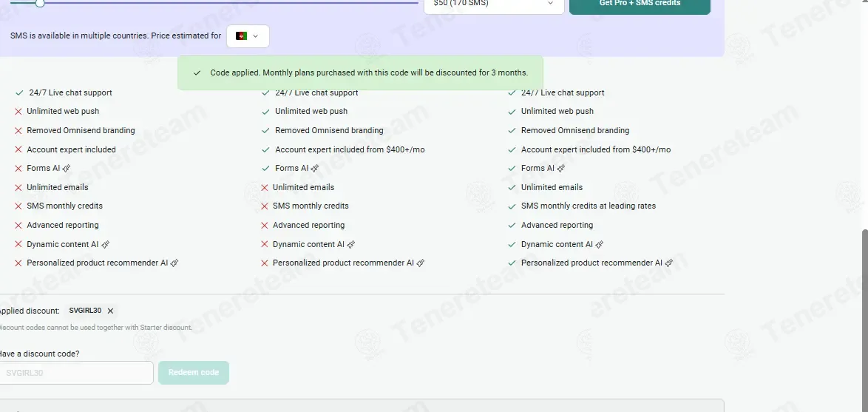Click sparkle icon after first Personalized product recommender AI
Image resolution: width=868 pixels, height=412 pixels.
pyautogui.click(x=174, y=263)
